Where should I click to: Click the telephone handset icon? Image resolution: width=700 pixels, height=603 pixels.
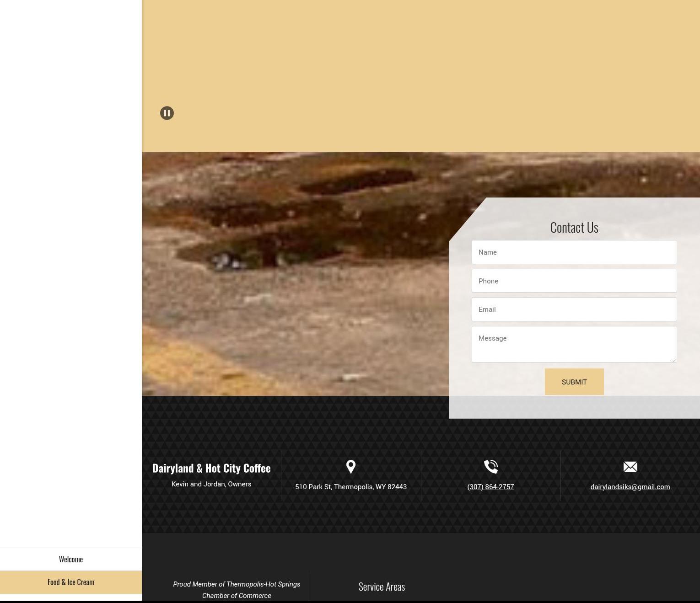pyautogui.click(x=490, y=467)
